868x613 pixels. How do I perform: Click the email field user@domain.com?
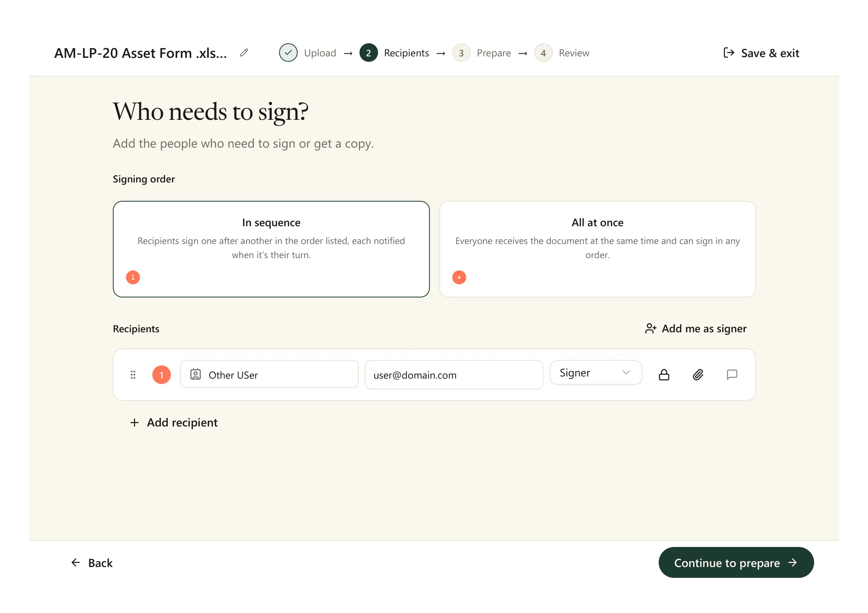[454, 375]
